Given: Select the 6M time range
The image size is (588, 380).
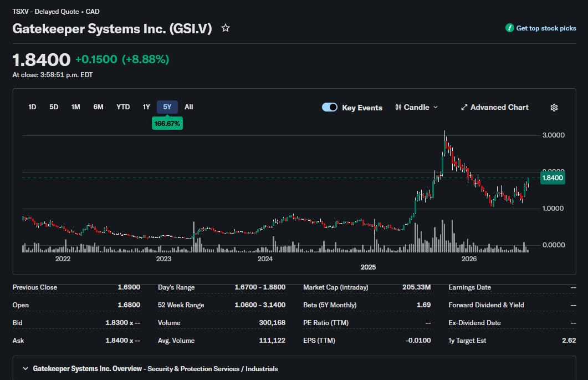Looking at the screenshot, I should pyautogui.click(x=98, y=107).
